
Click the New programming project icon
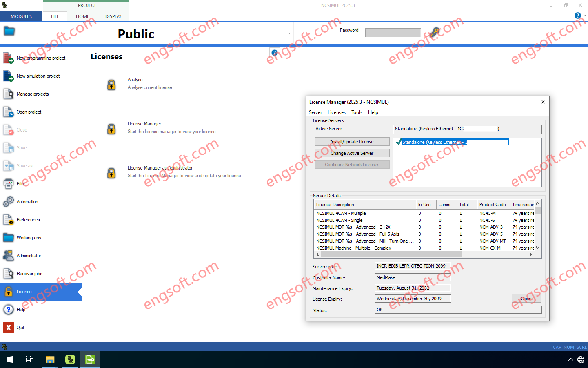[9, 58]
